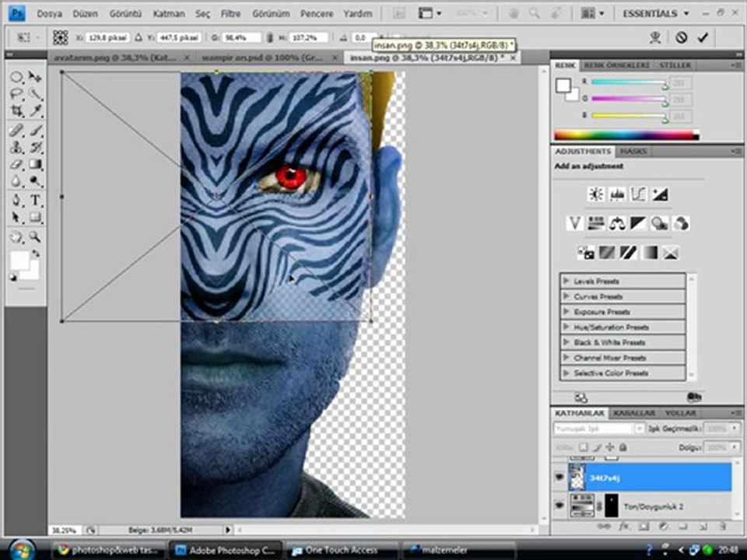Open Adobe Photoshop in the taskbar

coord(226,551)
